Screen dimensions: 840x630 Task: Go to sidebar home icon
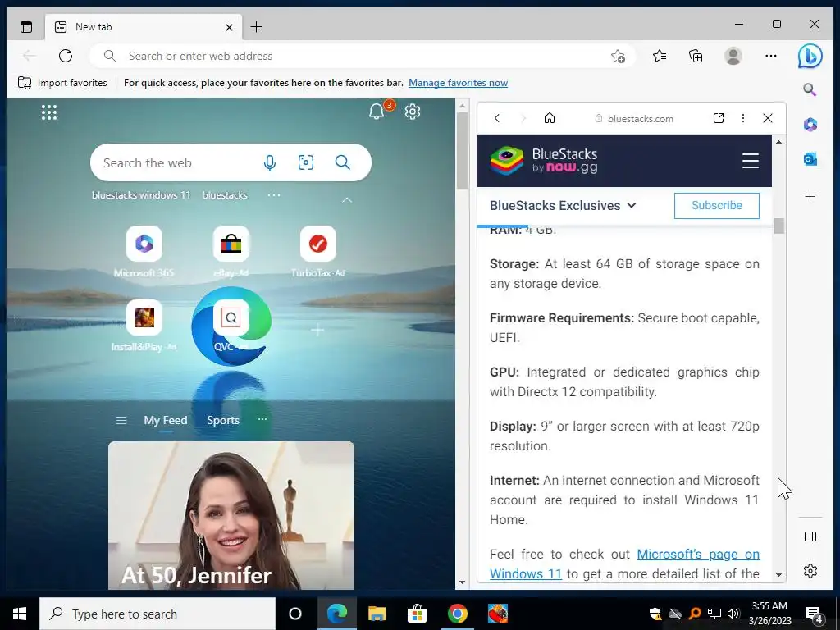tap(549, 118)
